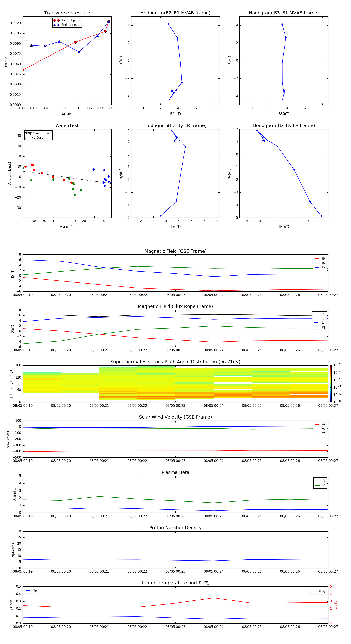Click the "r = -0.525" annotation
This screenshot has width=351, height=644.
(x=35, y=137)
